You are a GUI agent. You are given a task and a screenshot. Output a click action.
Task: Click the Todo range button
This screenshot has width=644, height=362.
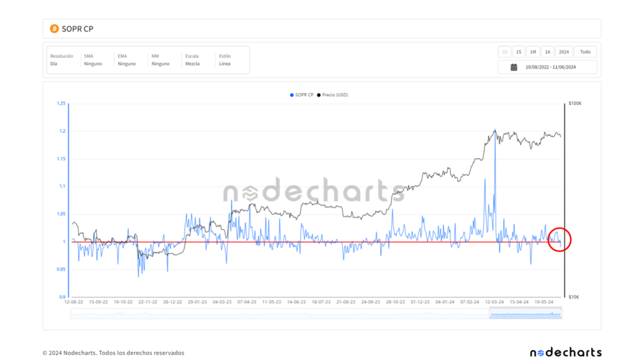coord(585,52)
